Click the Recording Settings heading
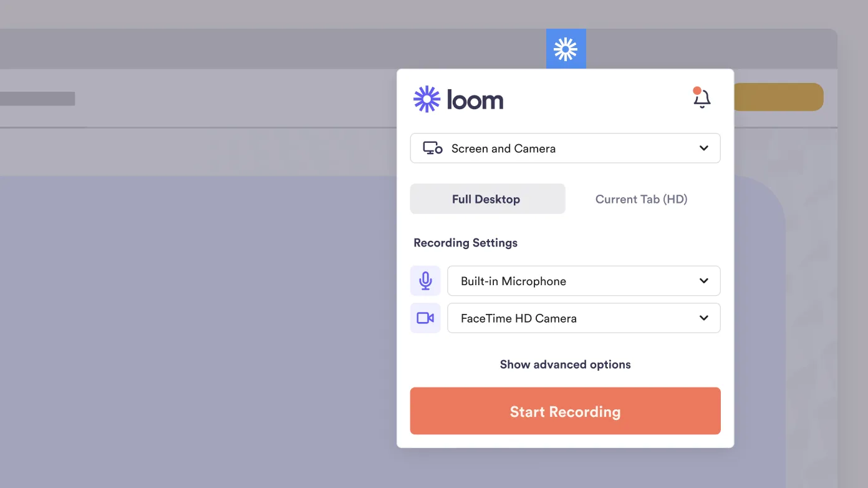 [465, 242]
